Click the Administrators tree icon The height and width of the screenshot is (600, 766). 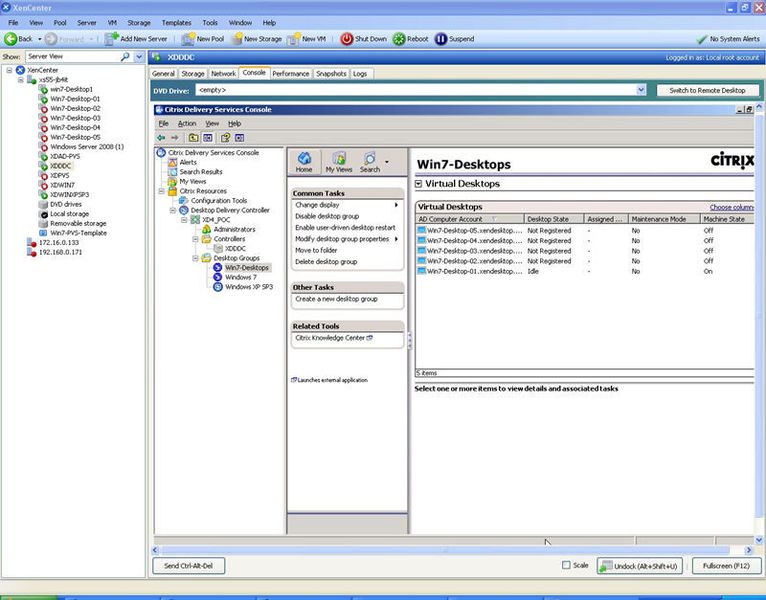[207, 229]
